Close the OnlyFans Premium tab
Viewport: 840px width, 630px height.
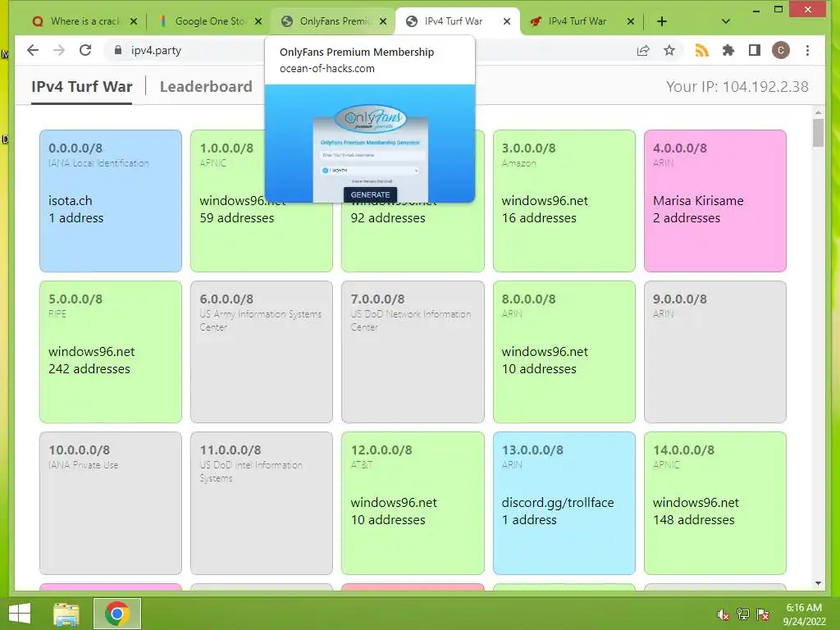tap(383, 21)
